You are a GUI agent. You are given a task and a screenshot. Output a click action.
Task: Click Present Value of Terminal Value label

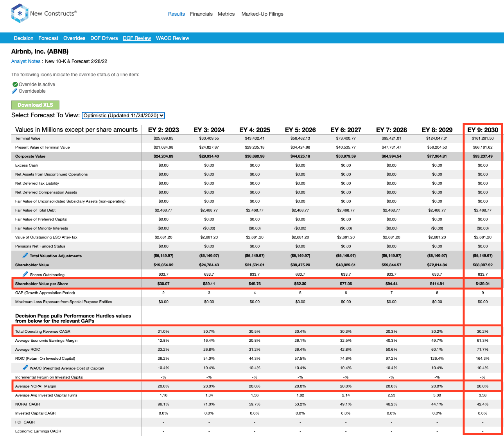click(x=43, y=147)
